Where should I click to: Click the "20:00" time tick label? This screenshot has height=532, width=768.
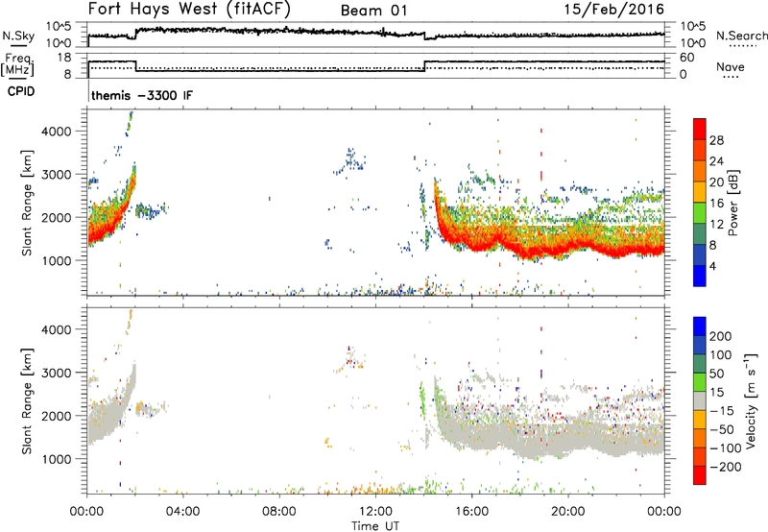pos(567,512)
